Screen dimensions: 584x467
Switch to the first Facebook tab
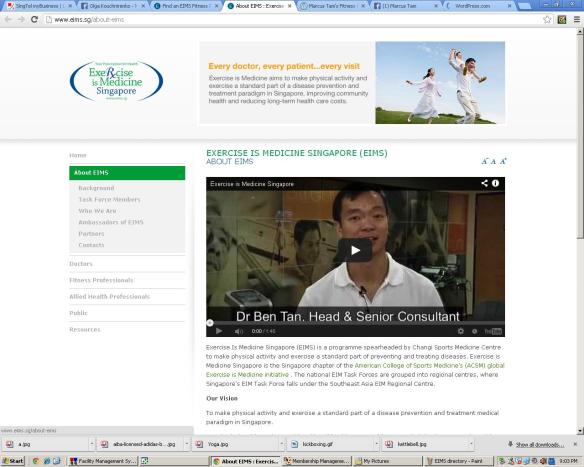tap(113, 6)
